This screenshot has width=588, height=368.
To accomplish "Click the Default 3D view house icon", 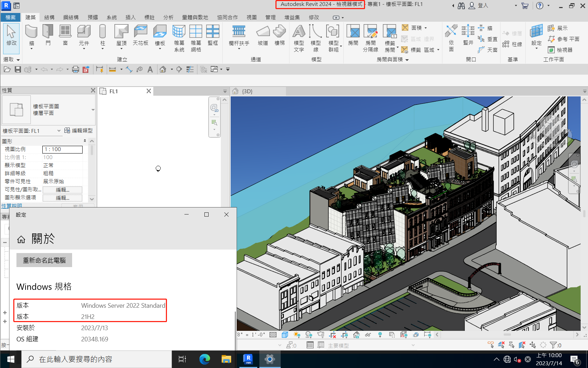I will [163, 69].
